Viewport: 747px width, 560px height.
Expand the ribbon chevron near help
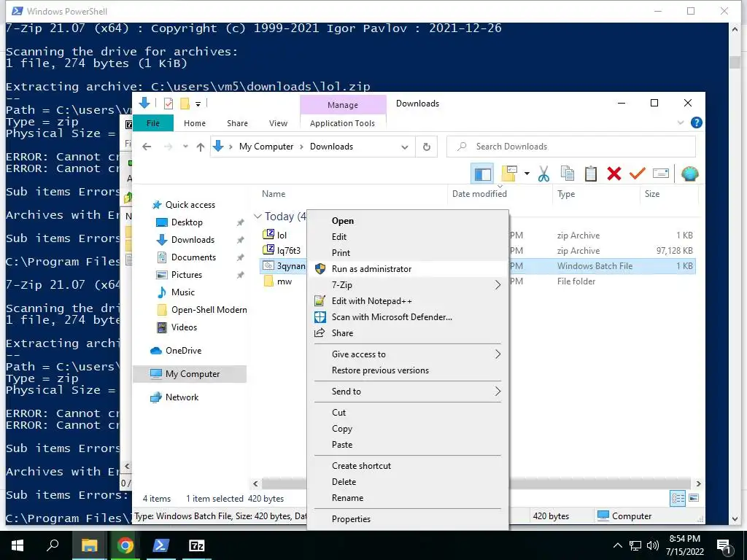pyautogui.click(x=681, y=122)
